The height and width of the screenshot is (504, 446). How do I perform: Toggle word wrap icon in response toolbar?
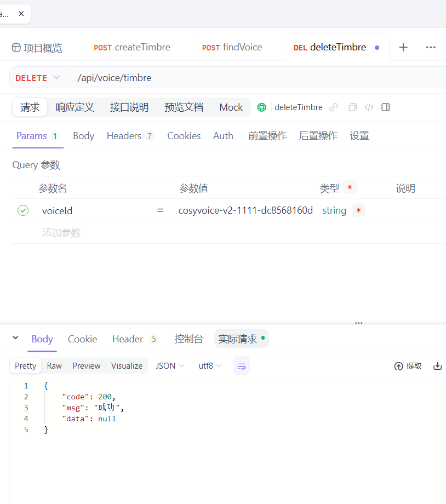[242, 366]
